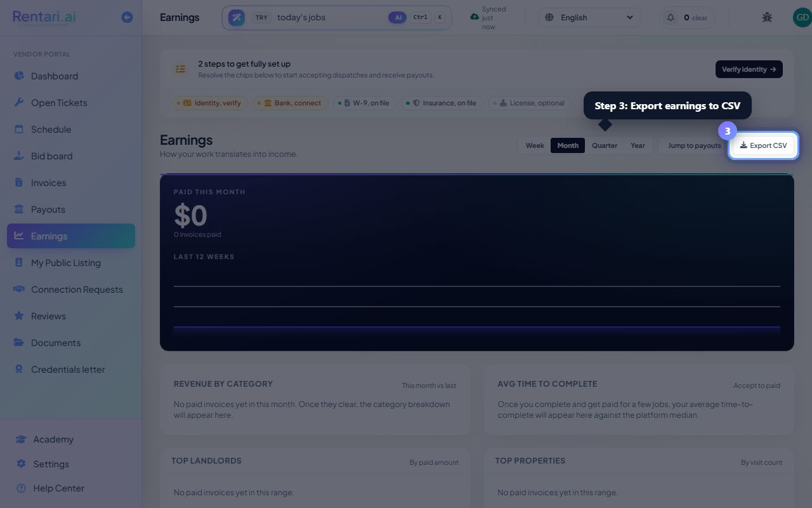Image resolution: width=812 pixels, height=508 pixels.
Task: Go to Payouts in sidebar
Action: tap(71, 210)
